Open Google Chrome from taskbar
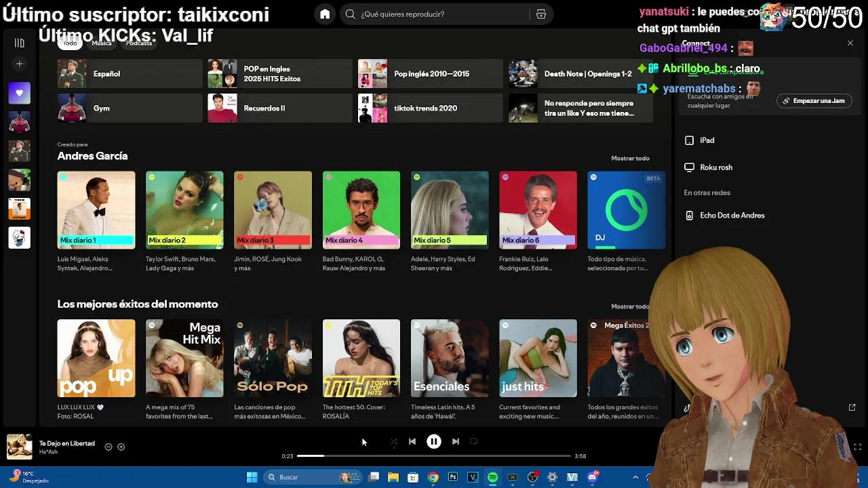Image resolution: width=868 pixels, height=488 pixels. 433,477
